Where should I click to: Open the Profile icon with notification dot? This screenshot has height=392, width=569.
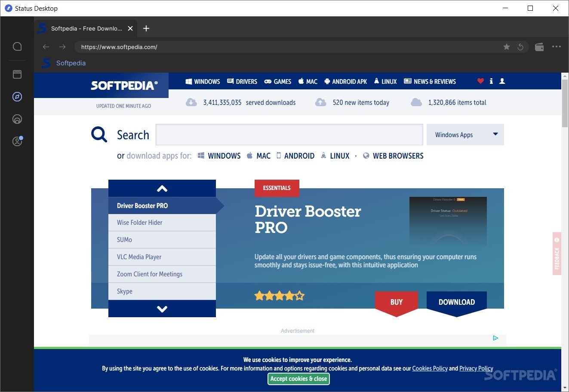[17, 141]
